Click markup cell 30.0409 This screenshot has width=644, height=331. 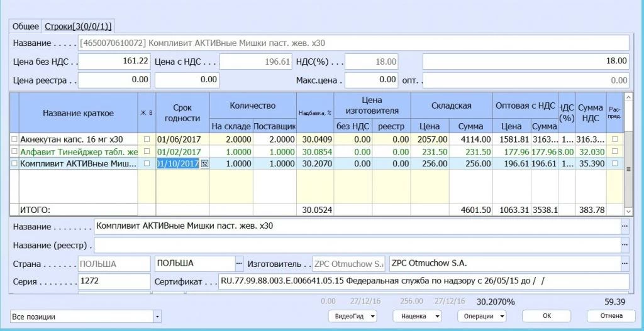[315, 139]
